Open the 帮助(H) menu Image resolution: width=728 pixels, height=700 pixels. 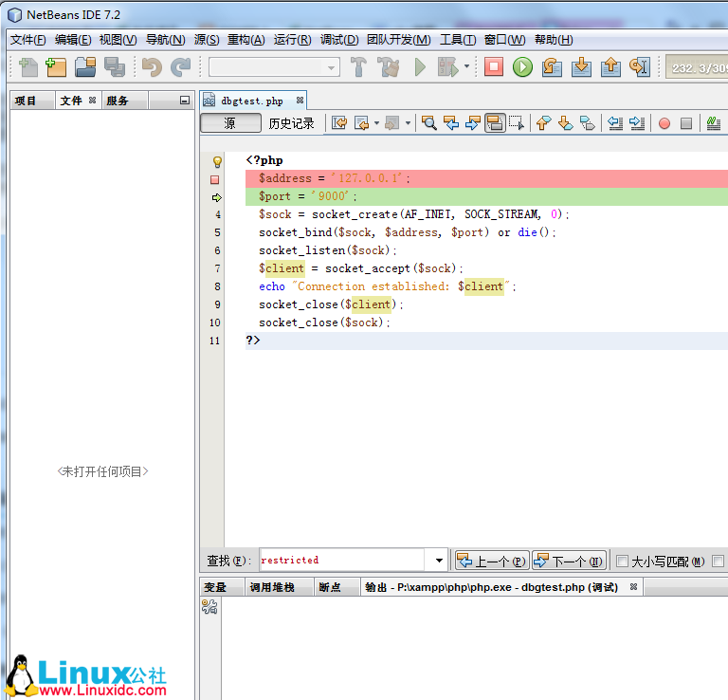tap(554, 40)
